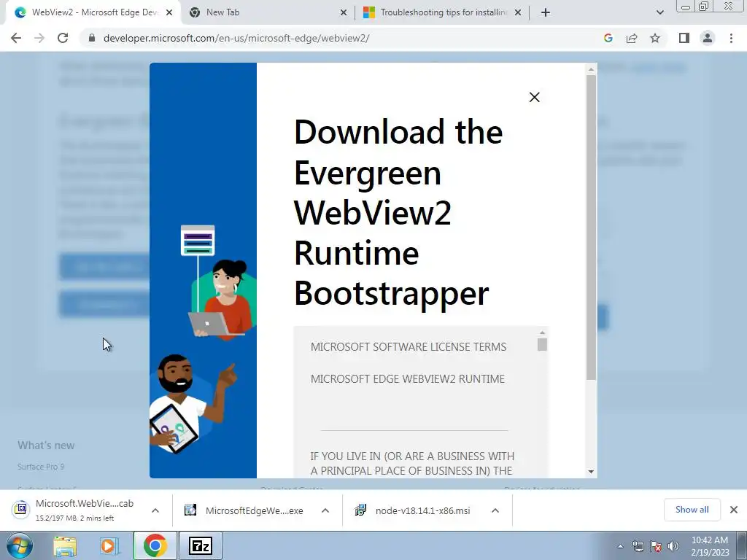Click the dialog's vertical scrollbar thumb

[591, 227]
